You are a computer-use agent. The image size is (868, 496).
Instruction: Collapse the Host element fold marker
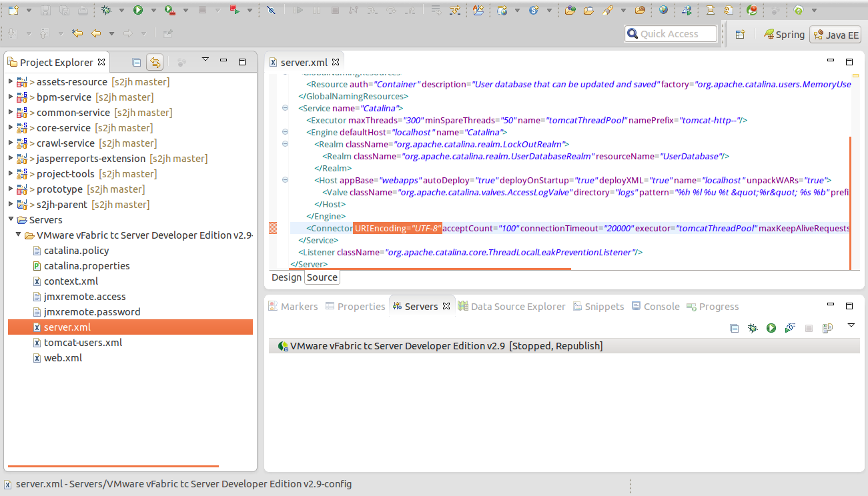tap(285, 180)
